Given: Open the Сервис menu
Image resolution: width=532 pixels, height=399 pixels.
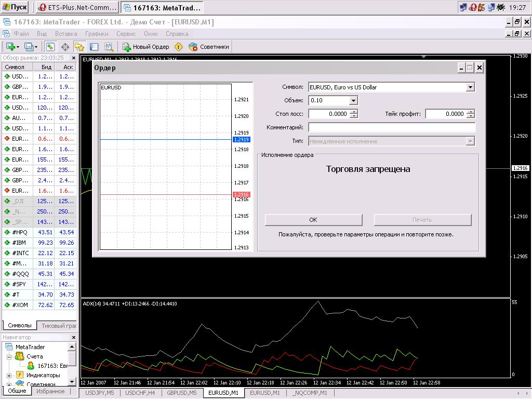Looking at the screenshot, I should click(x=126, y=34).
